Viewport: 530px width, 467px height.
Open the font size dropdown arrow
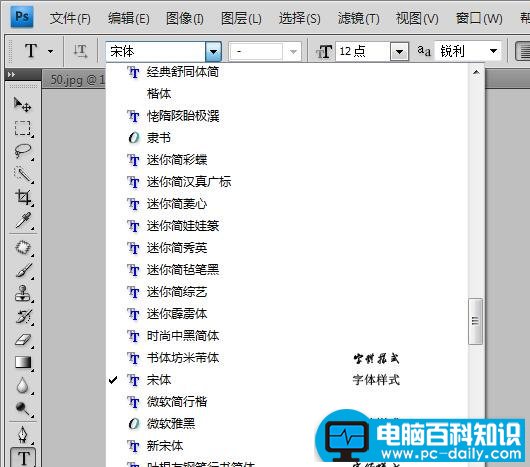(399, 52)
